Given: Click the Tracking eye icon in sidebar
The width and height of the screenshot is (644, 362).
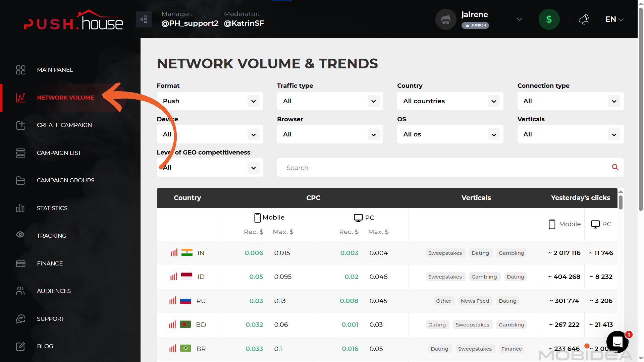Looking at the screenshot, I should [20, 235].
